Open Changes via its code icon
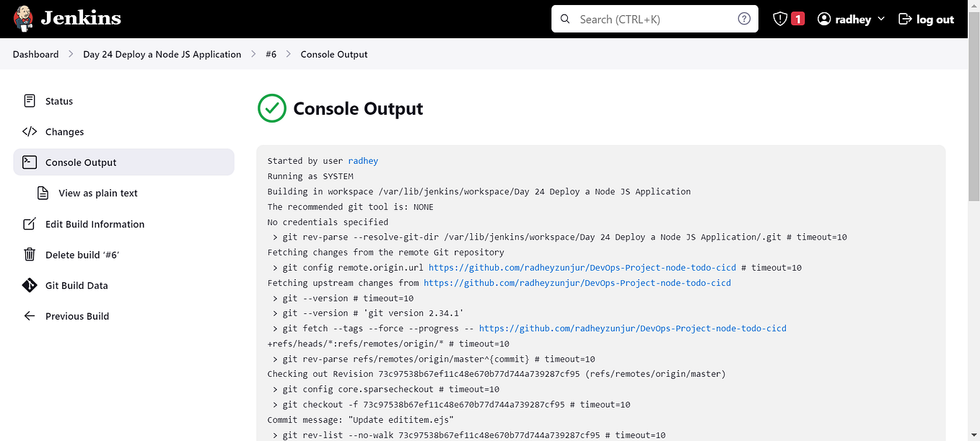This screenshot has width=980, height=441. click(x=30, y=131)
